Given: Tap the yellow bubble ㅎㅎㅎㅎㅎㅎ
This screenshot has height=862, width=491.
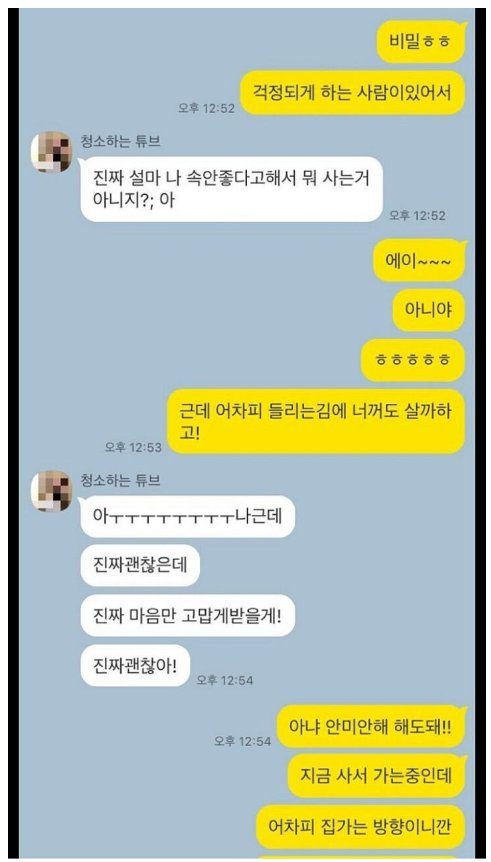Looking at the screenshot, I should pyautogui.click(x=413, y=360).
